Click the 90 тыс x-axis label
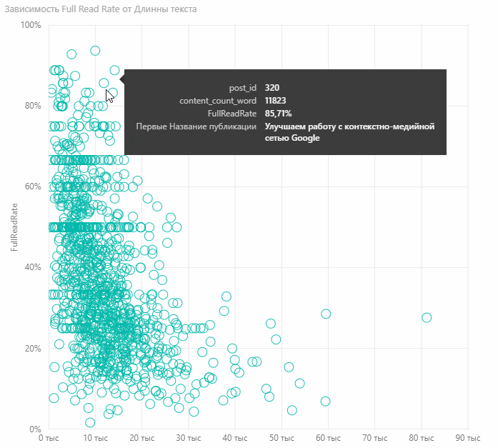This screenshot has width=498, height=448. (468, 438)
